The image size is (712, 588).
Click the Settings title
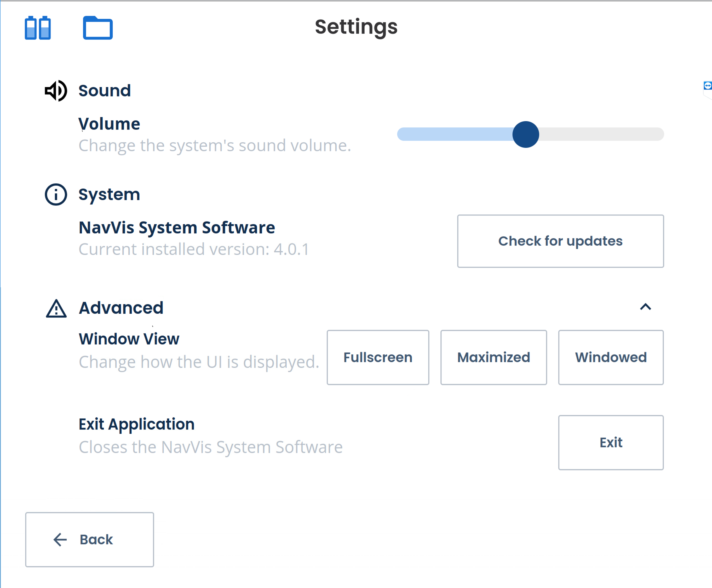click(356, 27)
